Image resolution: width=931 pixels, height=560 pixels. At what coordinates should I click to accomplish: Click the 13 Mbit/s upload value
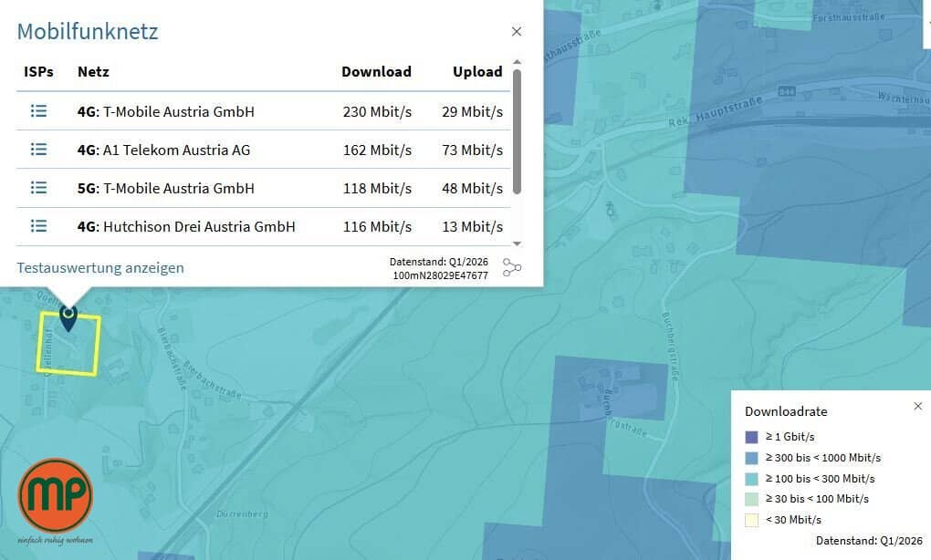[x=472, y=226]
